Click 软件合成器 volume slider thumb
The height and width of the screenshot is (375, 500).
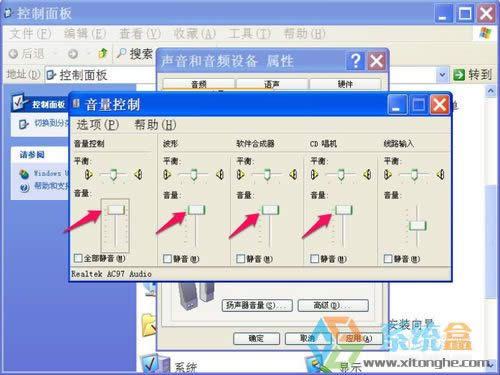[x=270, y=210]
